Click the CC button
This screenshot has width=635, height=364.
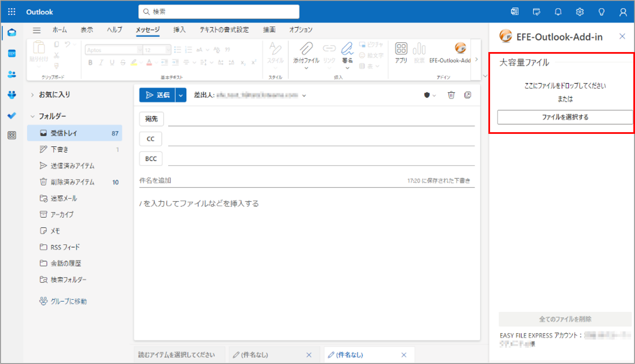[151, 139]
